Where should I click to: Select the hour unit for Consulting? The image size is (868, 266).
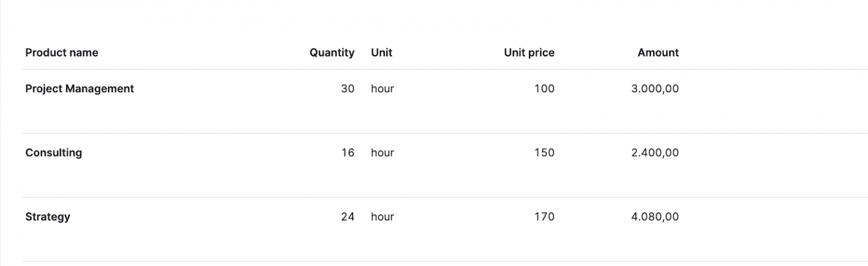coord(383,152)
